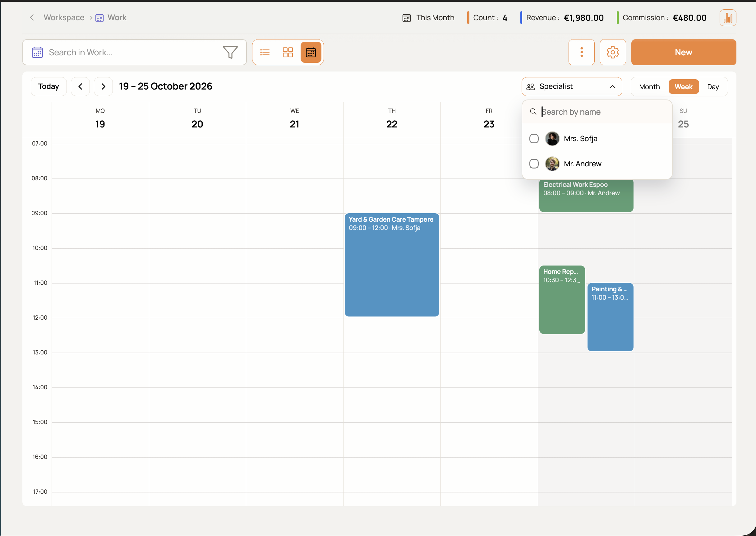The height and width of the screenshot is (536, 756).
Task: Open Yard & Garden Care Tampere event
Action: [392, 265]
